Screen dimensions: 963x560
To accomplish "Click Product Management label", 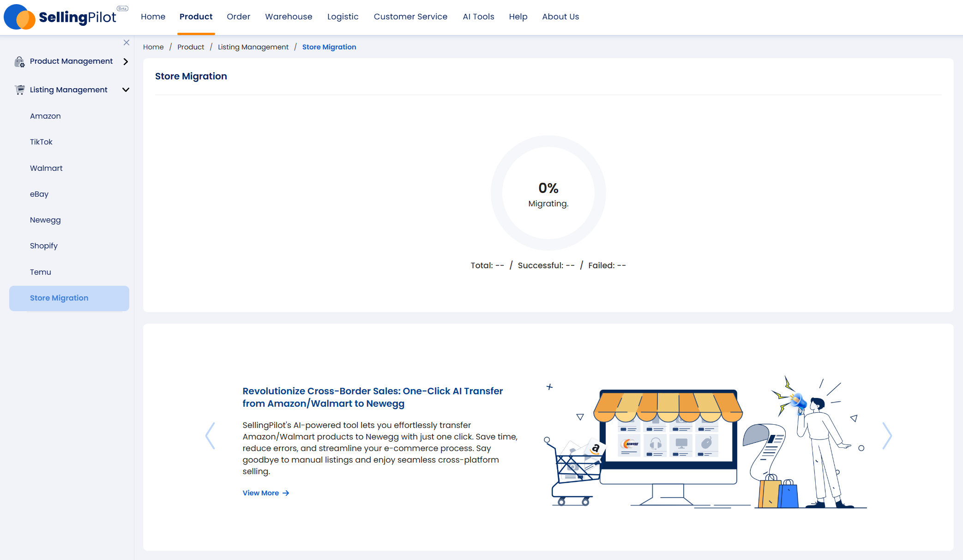I will [71, 61].
